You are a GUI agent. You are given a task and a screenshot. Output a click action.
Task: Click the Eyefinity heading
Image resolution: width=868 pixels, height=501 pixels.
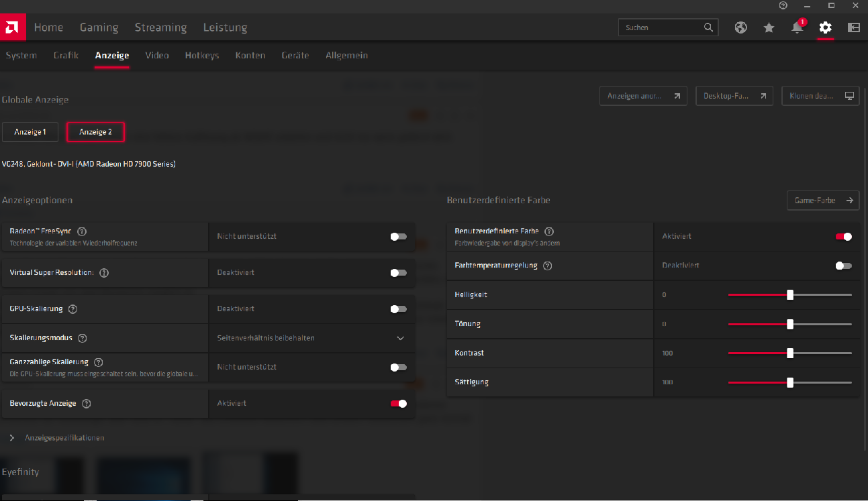[20, 472]
